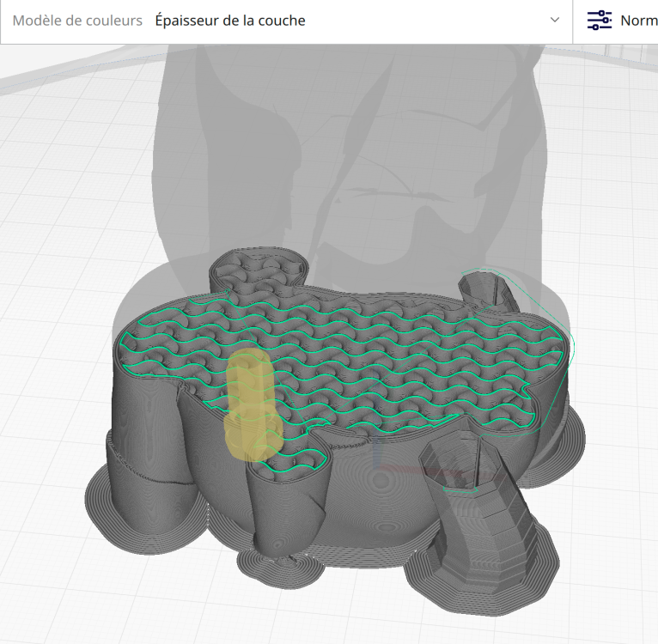Image resolution: width=658 pixels, height=644 pixels.
Task: Click the 'Norm' print profile label
Action: 639,21
